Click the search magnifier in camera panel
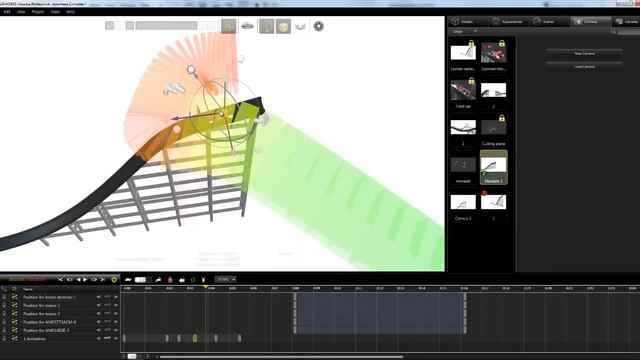 pos(613,31)
